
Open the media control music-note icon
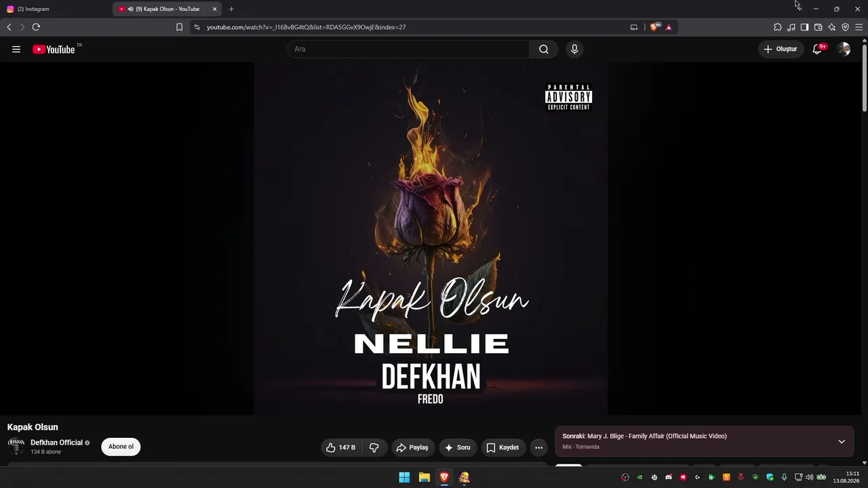[791, 27]
